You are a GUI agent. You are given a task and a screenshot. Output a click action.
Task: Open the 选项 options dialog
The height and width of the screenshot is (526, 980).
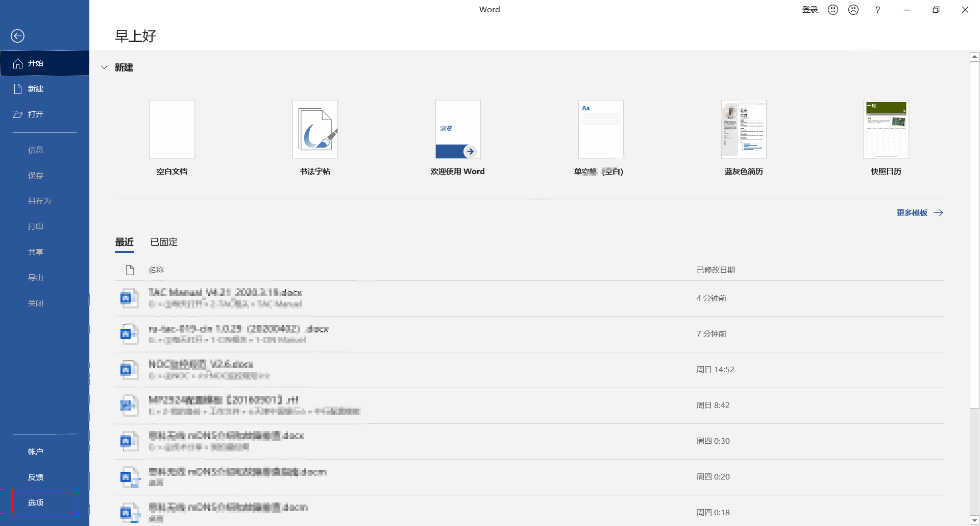[x=43, y=503]
